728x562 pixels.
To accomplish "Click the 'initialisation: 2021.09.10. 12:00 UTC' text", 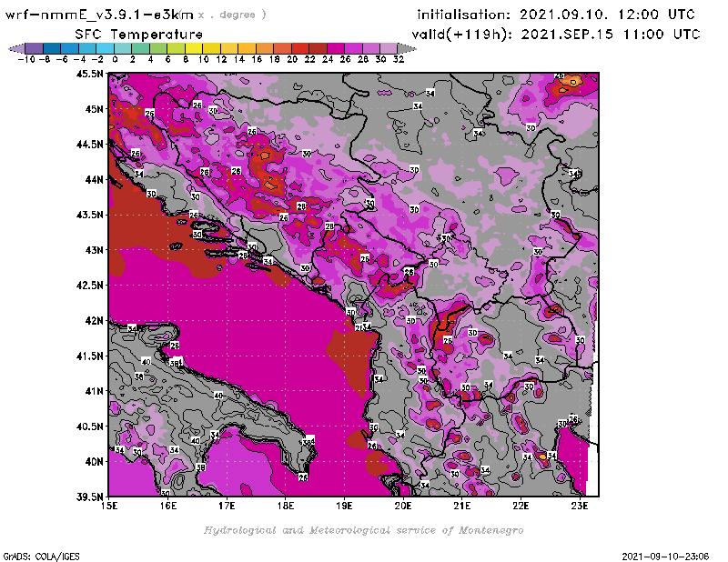I will tap(556, 15).
